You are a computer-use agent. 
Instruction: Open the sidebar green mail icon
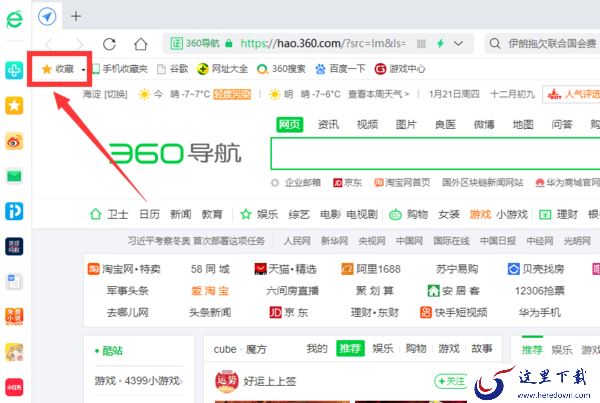tap(14, 176)
